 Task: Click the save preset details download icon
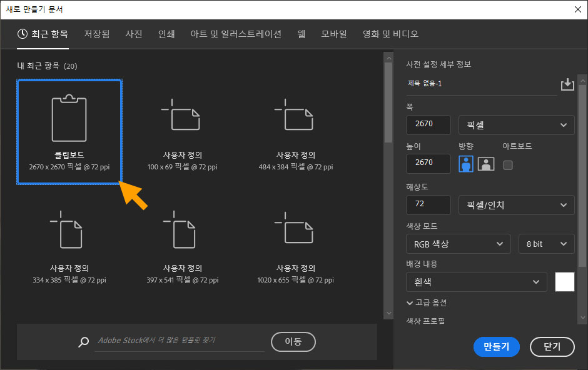(x=567, y=83)
